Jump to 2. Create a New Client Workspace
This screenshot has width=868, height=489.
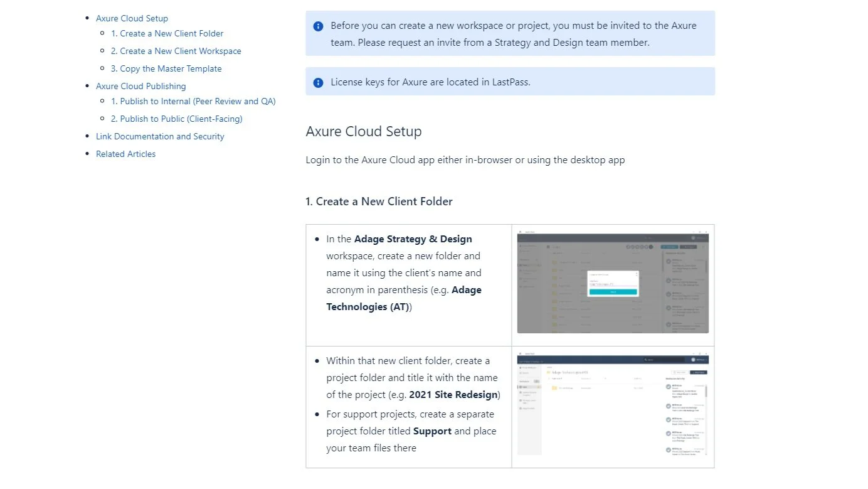(x=176, y=51)
